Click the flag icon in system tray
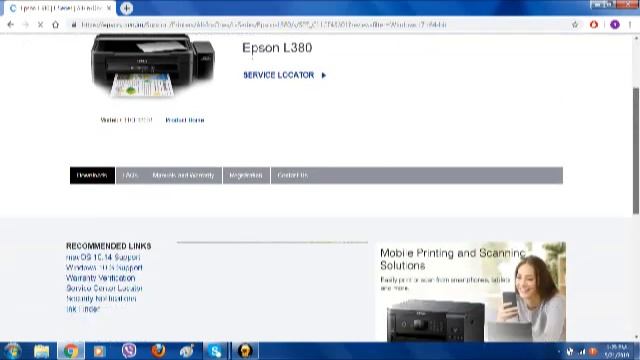 [x=570, y=351]
